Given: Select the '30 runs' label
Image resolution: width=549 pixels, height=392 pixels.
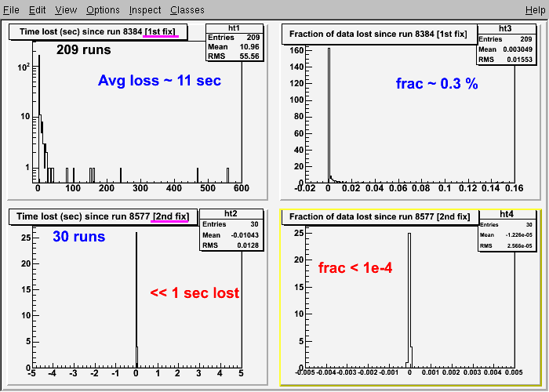Looking at the screenshot, I should 79,237.
